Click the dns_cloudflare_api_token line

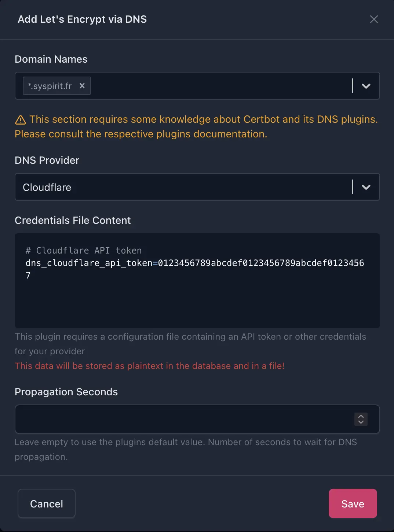[194, 263]
